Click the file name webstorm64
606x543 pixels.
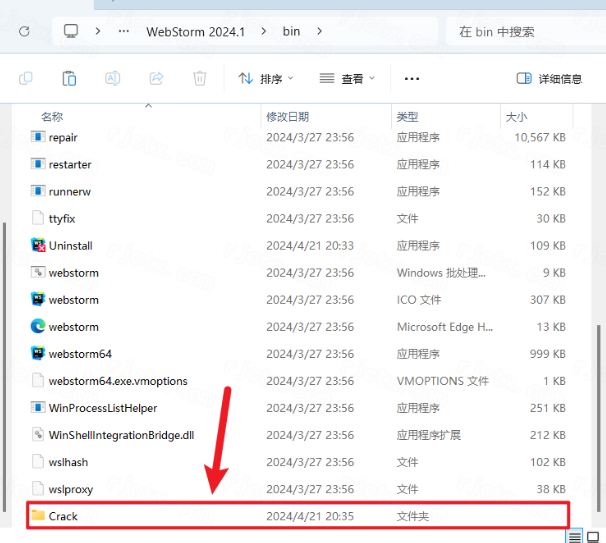pyautogui.click(x=80, y=354)
